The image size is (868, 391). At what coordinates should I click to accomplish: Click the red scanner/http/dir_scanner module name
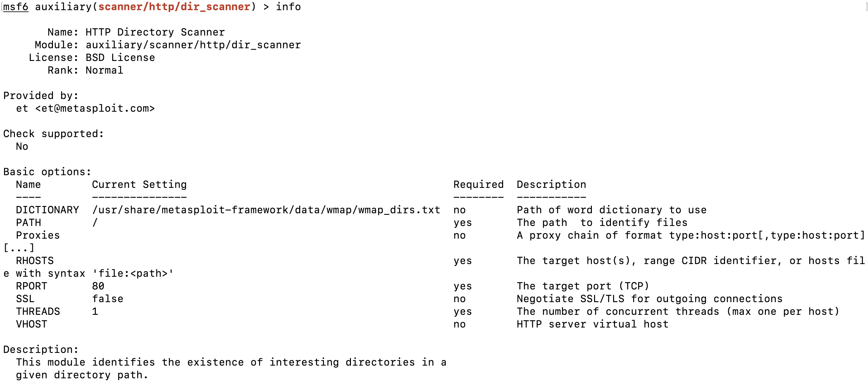pyautogui.click(x=174, y=7)
